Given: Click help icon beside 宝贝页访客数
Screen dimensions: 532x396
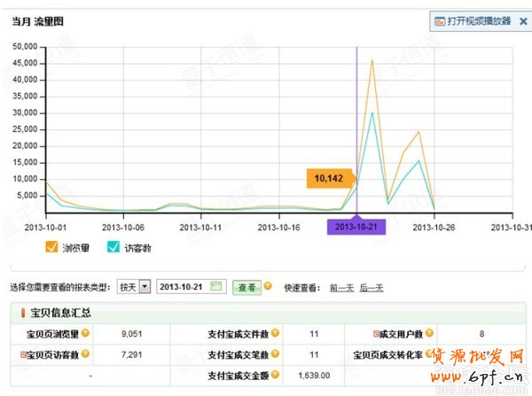Looking at the screenshot, I should 98,354.
